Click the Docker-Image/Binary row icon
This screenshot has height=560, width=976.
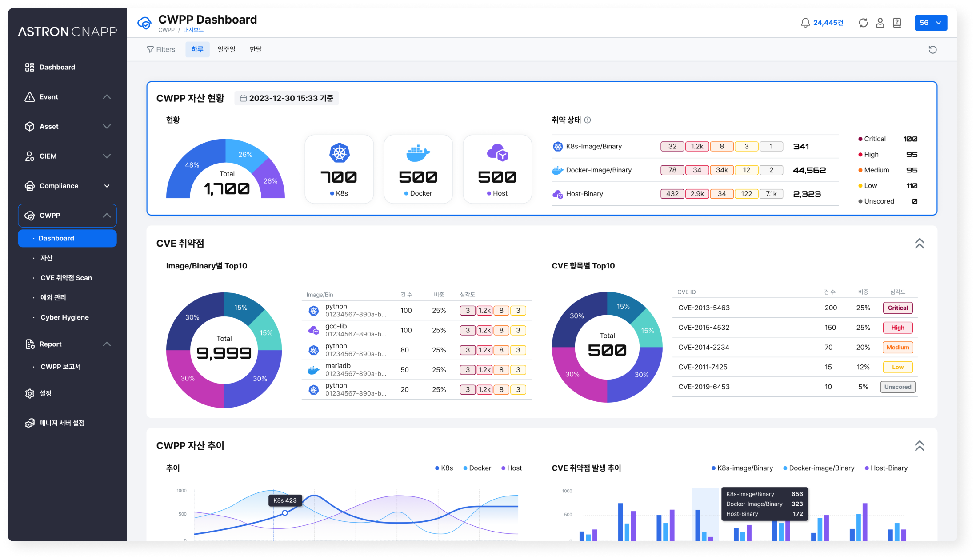coord(557,170)
